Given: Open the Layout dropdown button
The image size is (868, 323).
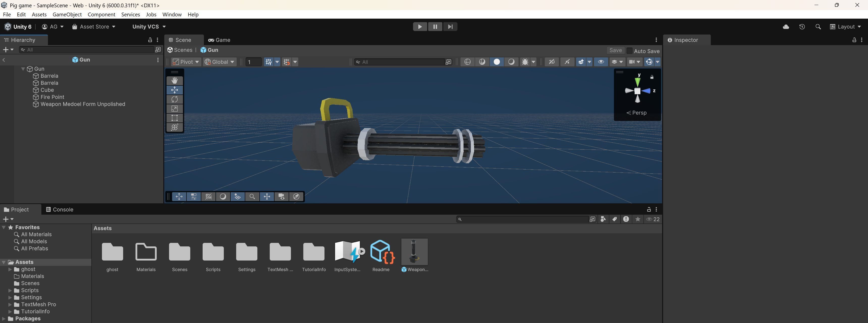Looking at the screenshot, I should pos(846,26).
